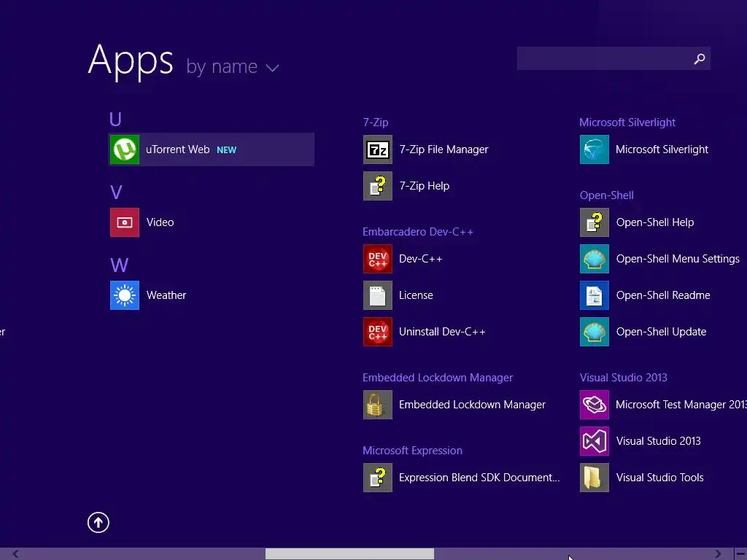The height and width of the screenshot is (560, 747).
Task: Open Embedded Lockdown Manager padlock icon
Action: coord(378,405)
